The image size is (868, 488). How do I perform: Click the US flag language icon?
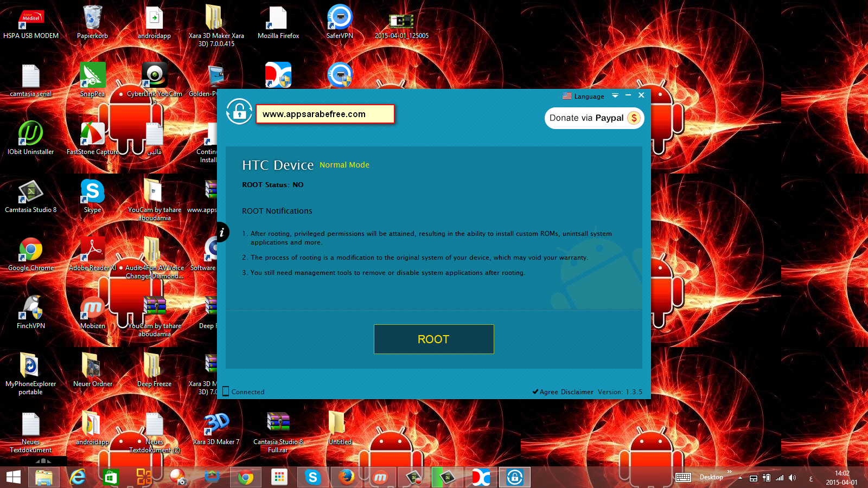coord(567,96)
